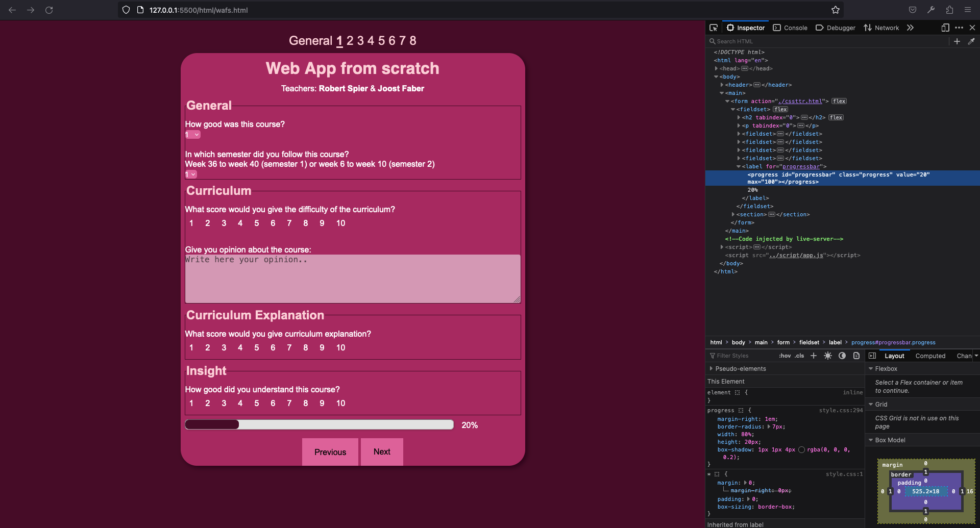
Task: Enable dark color scheme simulation (moon icon)
Action: (x=842, y=356)
